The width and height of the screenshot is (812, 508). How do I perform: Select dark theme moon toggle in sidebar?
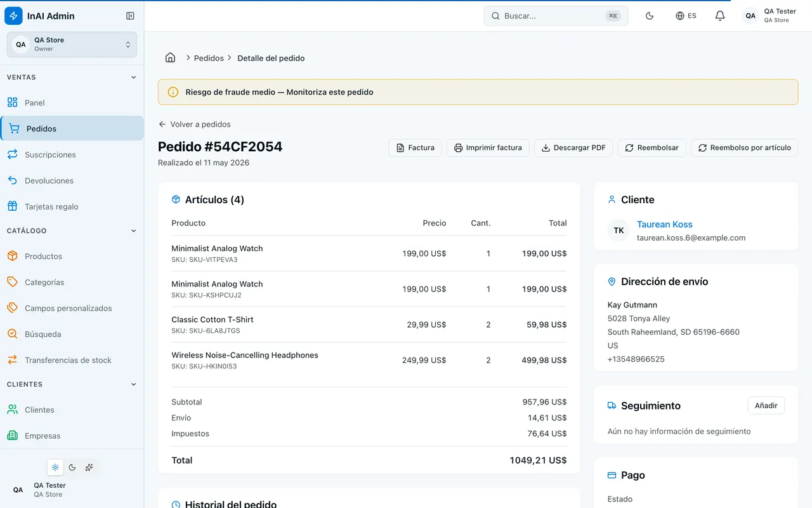72,467
